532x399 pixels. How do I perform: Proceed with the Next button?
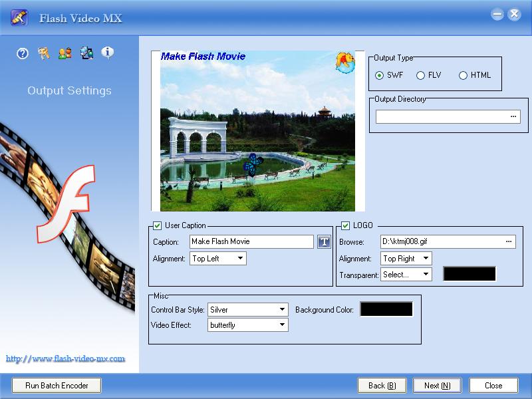click(x=437, y=385)
